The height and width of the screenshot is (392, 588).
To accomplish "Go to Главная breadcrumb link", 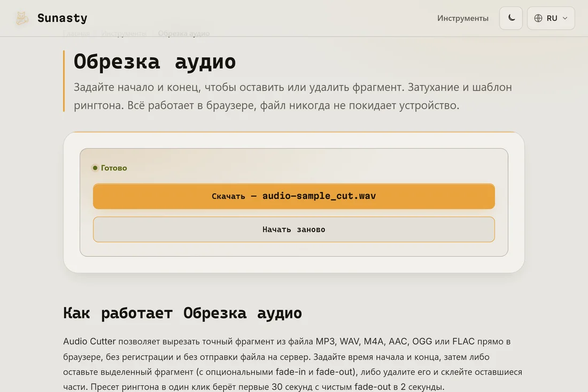I will [x=76, y=33].
